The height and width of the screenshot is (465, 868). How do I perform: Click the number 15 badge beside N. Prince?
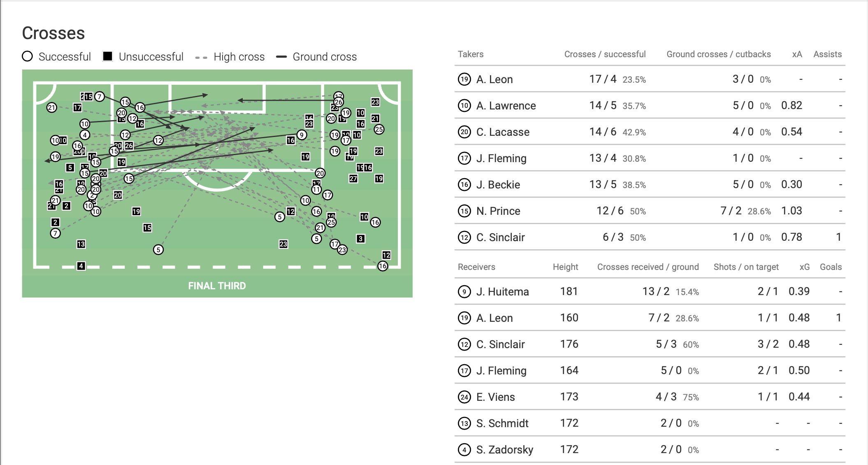click(x=464, y=211)
